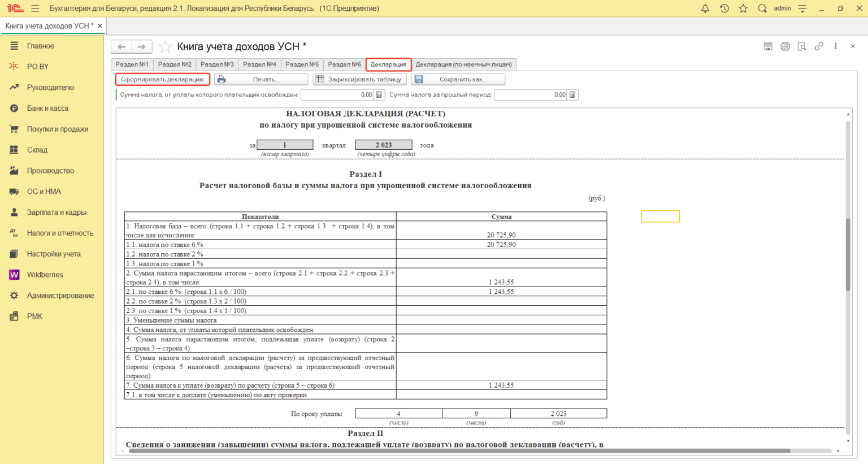Open Налоги и отчетность section

(60, 233)
